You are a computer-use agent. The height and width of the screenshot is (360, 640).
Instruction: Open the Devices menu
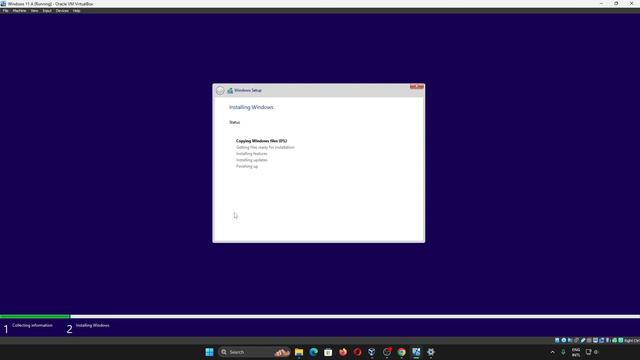tap(62, 11)
